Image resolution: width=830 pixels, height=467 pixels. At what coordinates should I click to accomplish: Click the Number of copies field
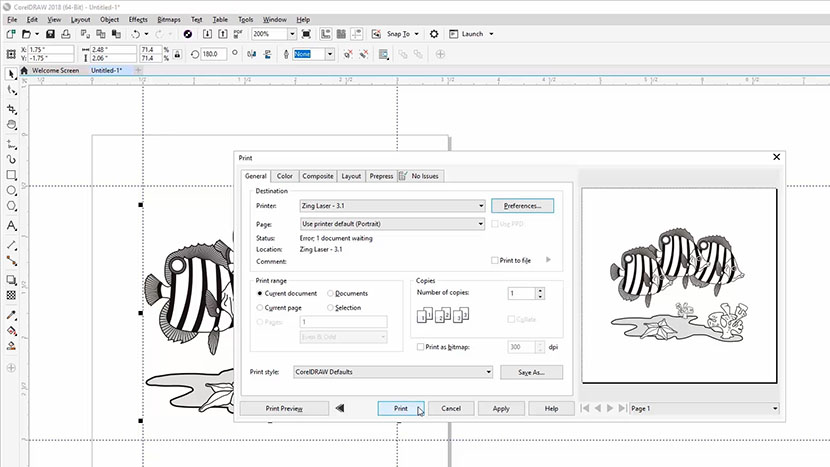click(x=521, y=294)
